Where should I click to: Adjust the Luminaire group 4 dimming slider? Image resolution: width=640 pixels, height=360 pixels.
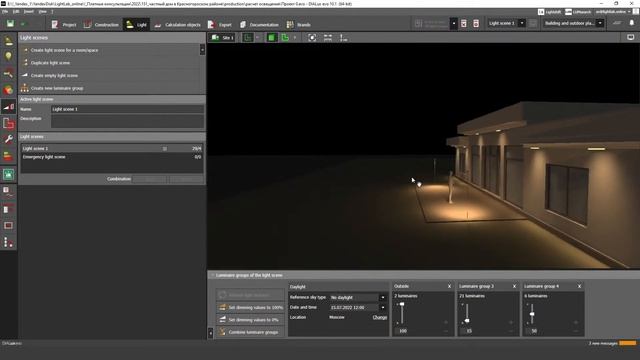coord(532,314)
